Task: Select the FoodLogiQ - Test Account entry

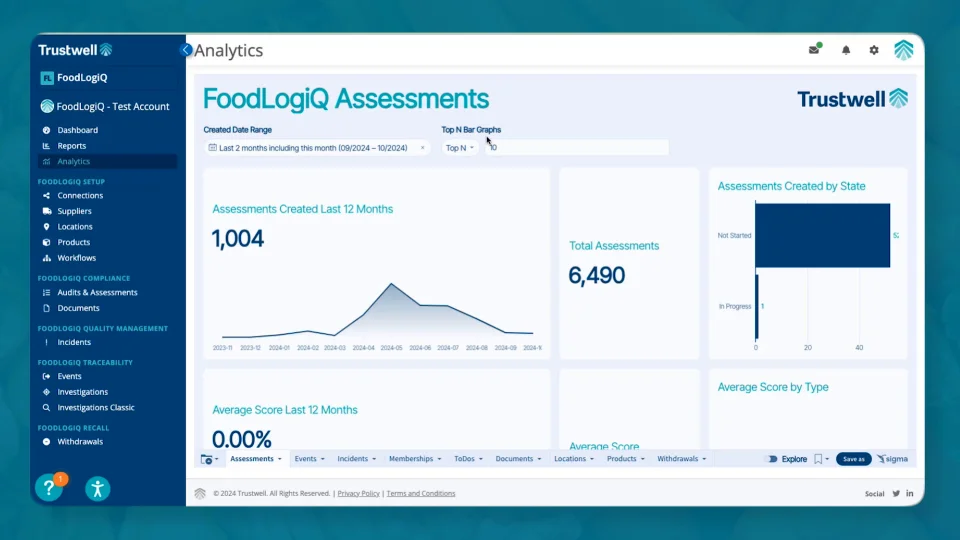Action: click(x=105, y=107)
